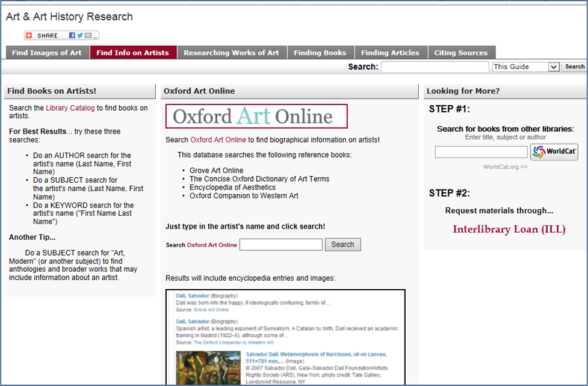Open the WorldCat.org >> link

(505, 167)
